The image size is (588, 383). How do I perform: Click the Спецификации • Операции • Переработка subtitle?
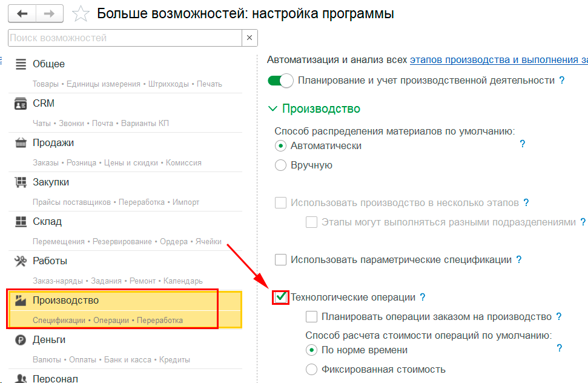tap(108, 321)
